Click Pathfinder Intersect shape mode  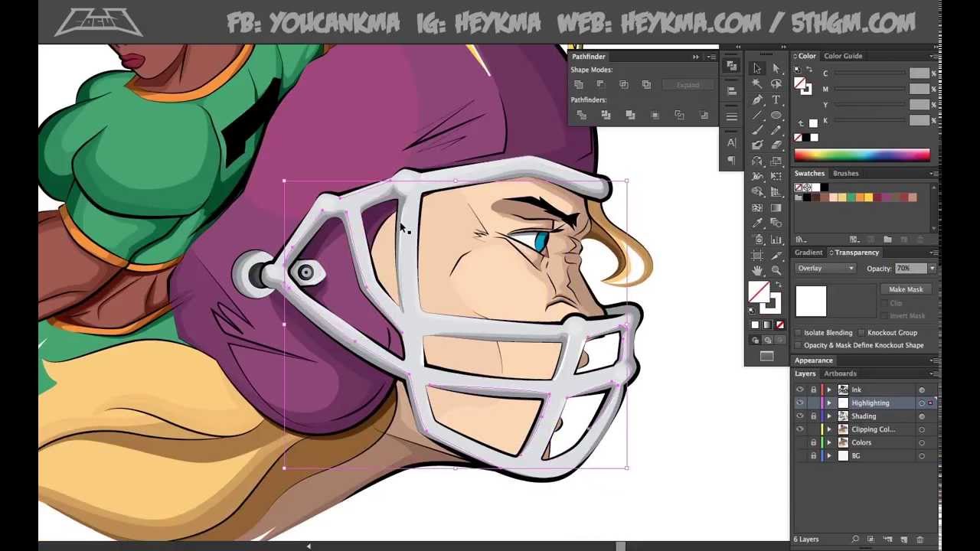(x=624, y=84)
